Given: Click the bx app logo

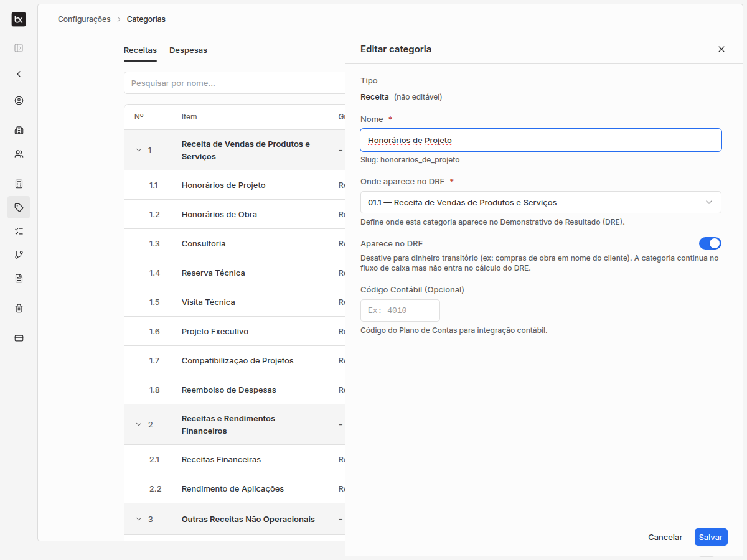Looking at the screenshot, I should coord(19,20).
